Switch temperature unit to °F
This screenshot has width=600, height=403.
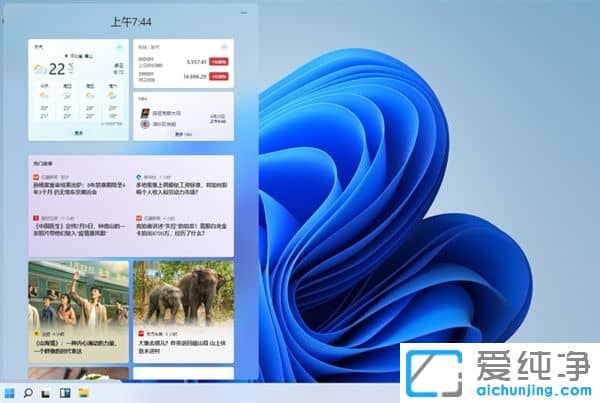(x=71, y=72)
